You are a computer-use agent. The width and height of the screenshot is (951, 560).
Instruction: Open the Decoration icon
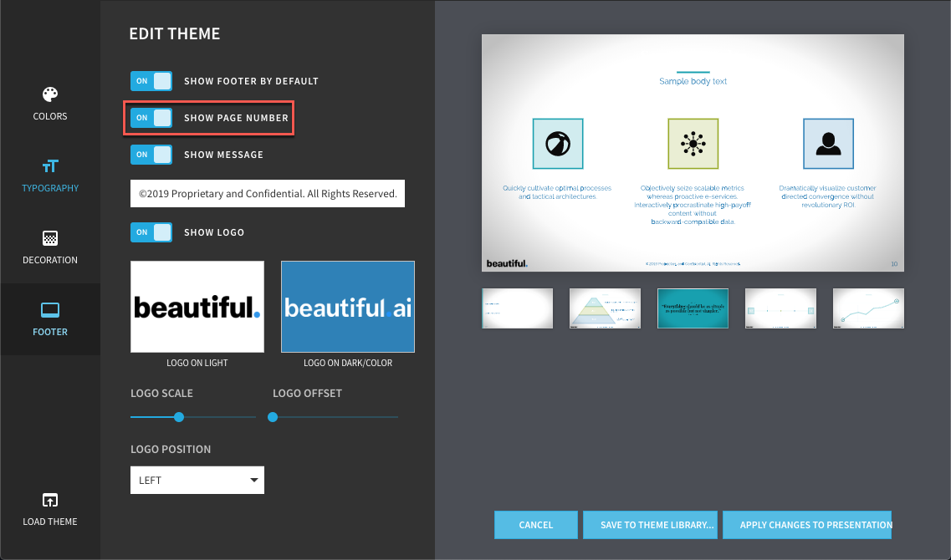[x=49, y=238]
